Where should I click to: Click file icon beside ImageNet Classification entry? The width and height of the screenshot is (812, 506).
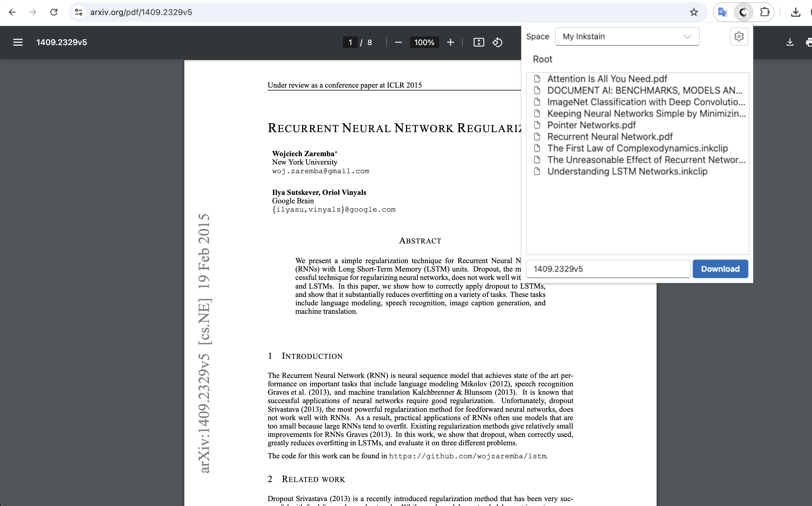(537, 102)
